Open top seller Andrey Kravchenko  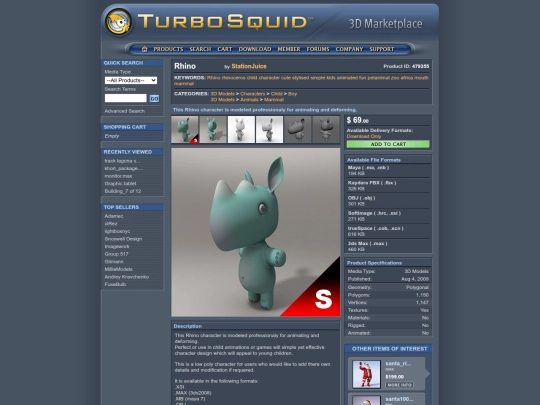[x=127, y=277]
